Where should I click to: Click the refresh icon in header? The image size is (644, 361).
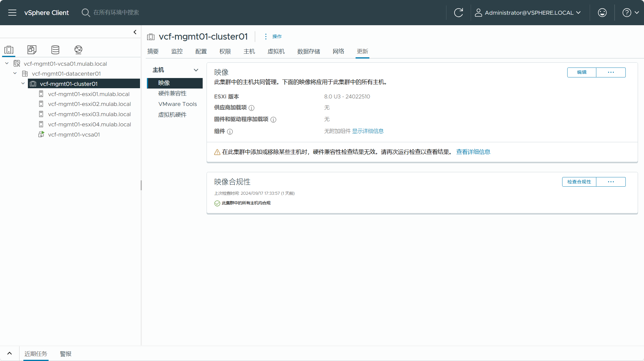coord(458,13)
